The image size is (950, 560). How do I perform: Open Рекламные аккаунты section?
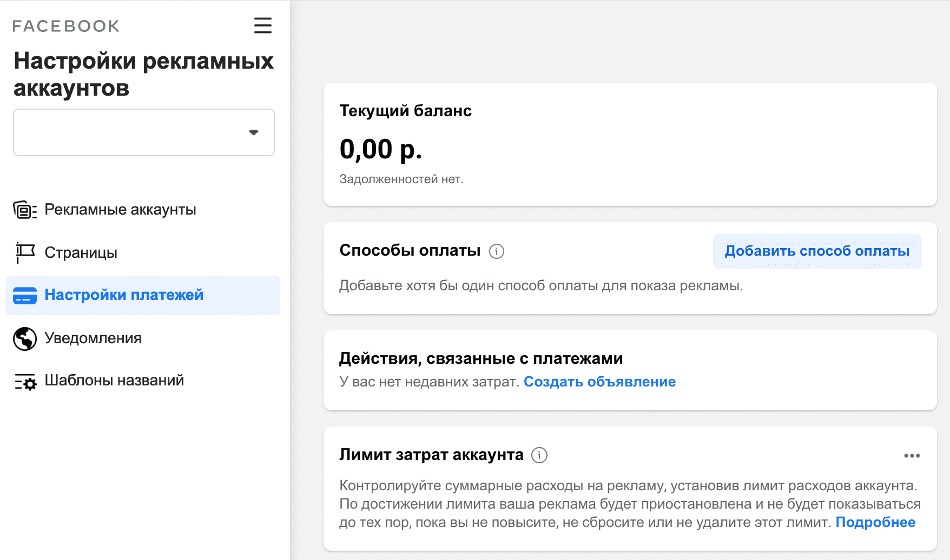point(120,210)
